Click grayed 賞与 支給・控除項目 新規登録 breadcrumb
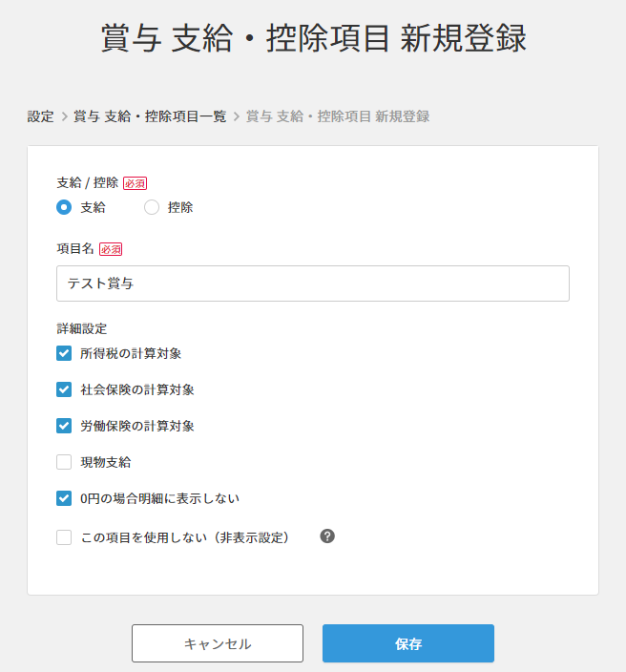The width and height of the screenshot is (626, 672). (x=338, y=116)
